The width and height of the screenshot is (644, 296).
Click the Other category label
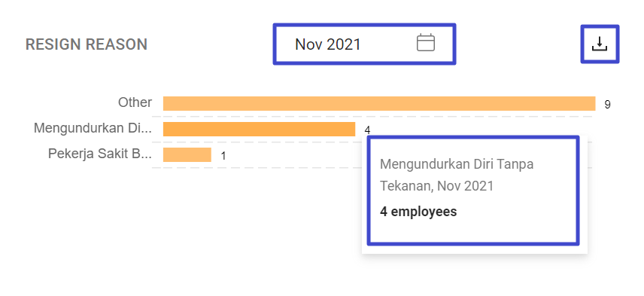[x=135, y=102]
